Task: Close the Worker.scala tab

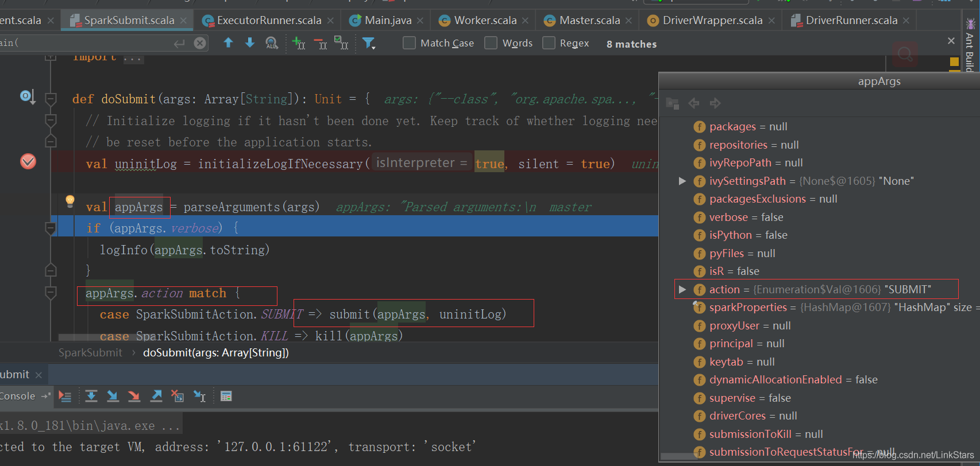Action: pos(525,21)
